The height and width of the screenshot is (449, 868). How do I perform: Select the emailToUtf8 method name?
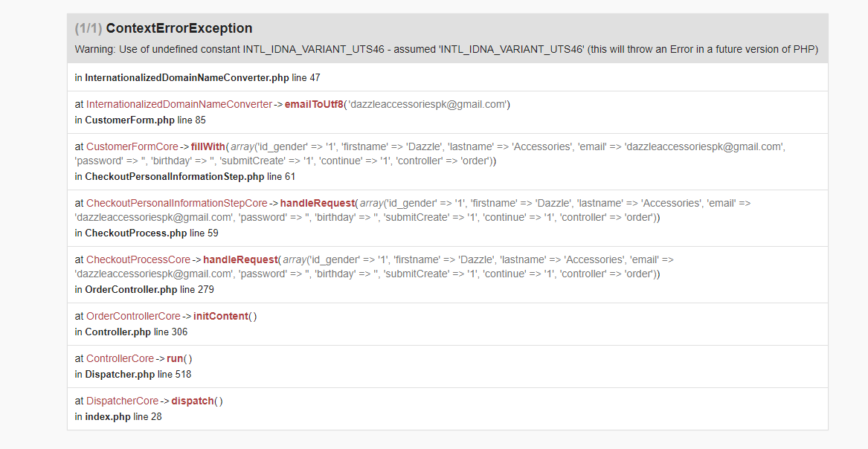(x=314, y=105)
